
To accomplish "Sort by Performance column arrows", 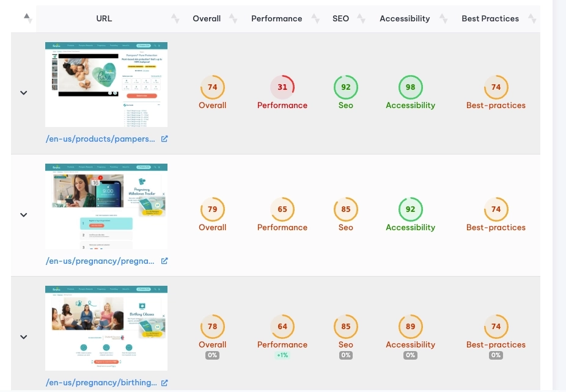I will [x=315, y=19].
